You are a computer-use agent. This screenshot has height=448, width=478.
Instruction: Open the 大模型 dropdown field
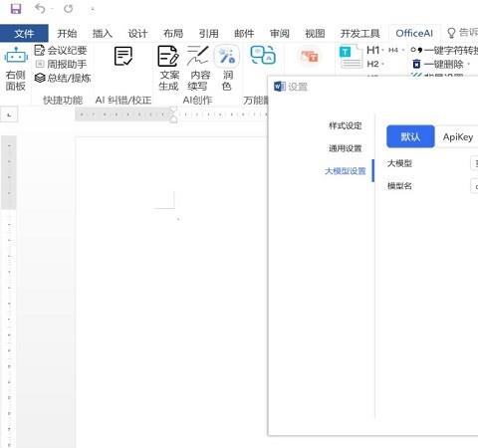point(474,163)
